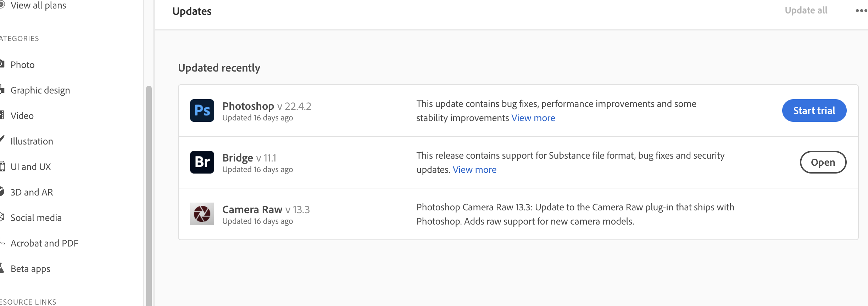Click the Update all button

pyautogui.click(x=806, y=11)
